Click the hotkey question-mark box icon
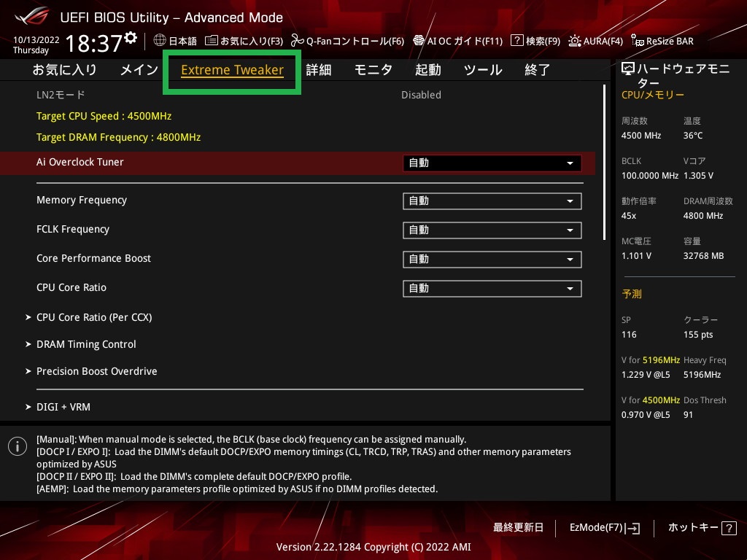This screenshot has height=560, width=747. 729,528
